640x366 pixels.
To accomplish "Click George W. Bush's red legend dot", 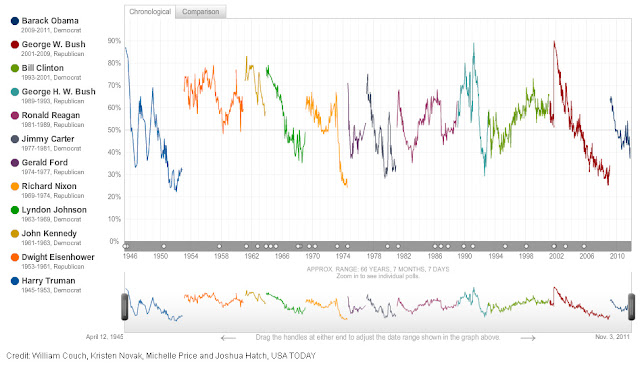I will coord(15,45).
